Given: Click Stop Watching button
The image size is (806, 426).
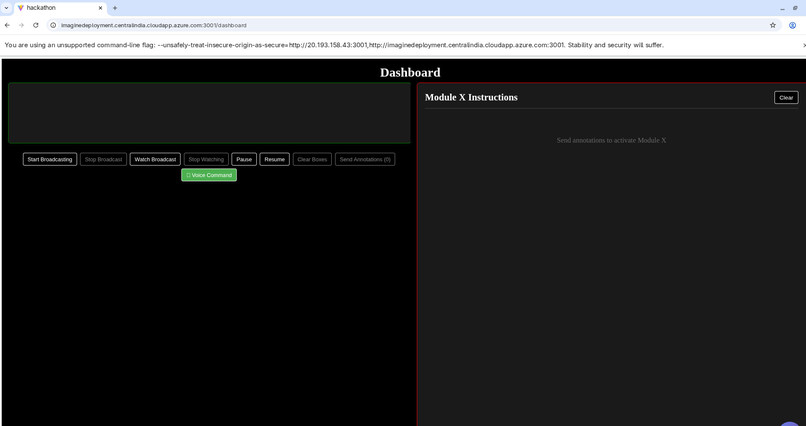Looking at the screenshot, I should pyautogui.click(x=206, y=159).
